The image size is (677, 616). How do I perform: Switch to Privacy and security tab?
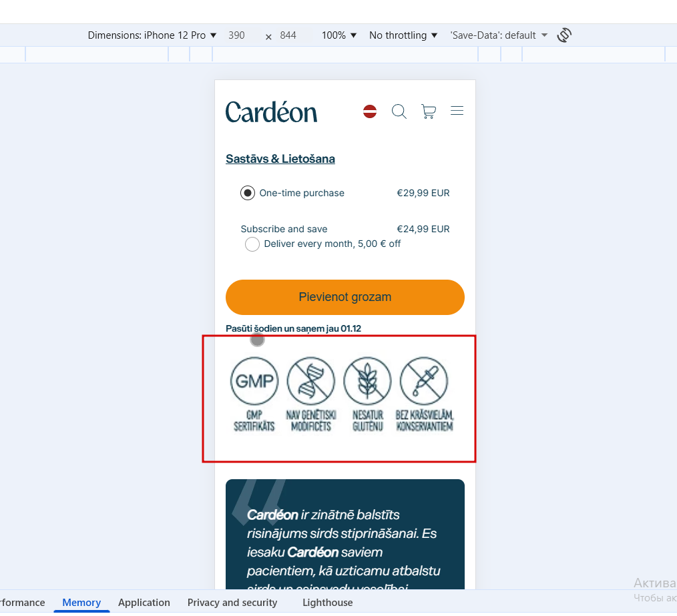point(232,602)
